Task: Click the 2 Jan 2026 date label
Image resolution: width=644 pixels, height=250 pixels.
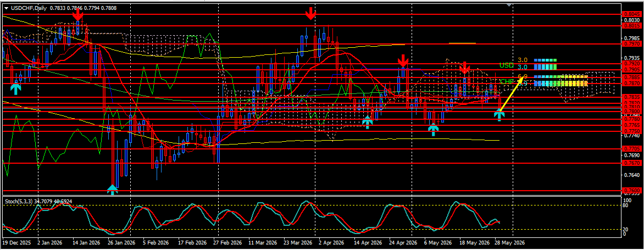Action: [x=49, y=243]
